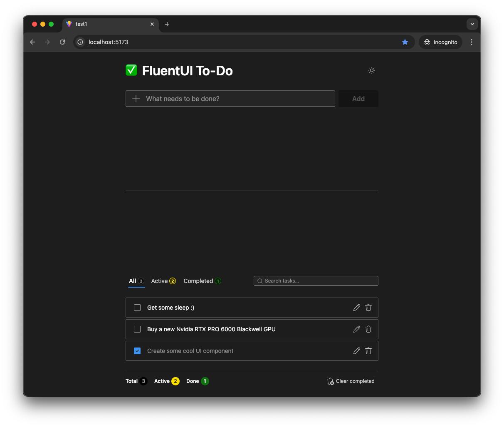Viewport: 504px width, 427px height.
Task: Check off the Nvidia GPU task
Action: 137,329
